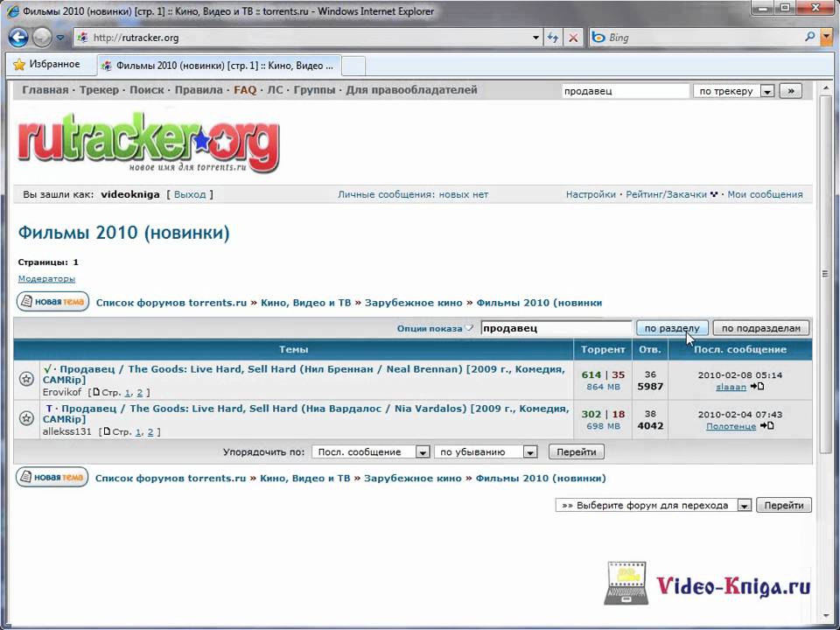Download the 864 MB torrent
840x630 pixels.
coord(603,387)
